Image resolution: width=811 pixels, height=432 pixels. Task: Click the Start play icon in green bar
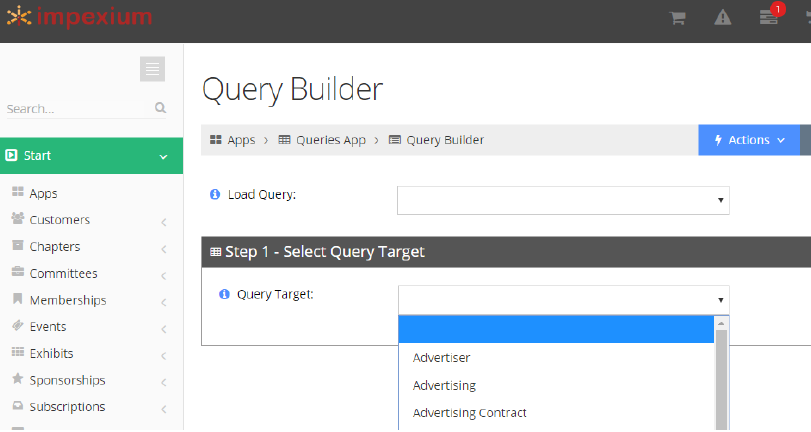[x=11, y=155]
